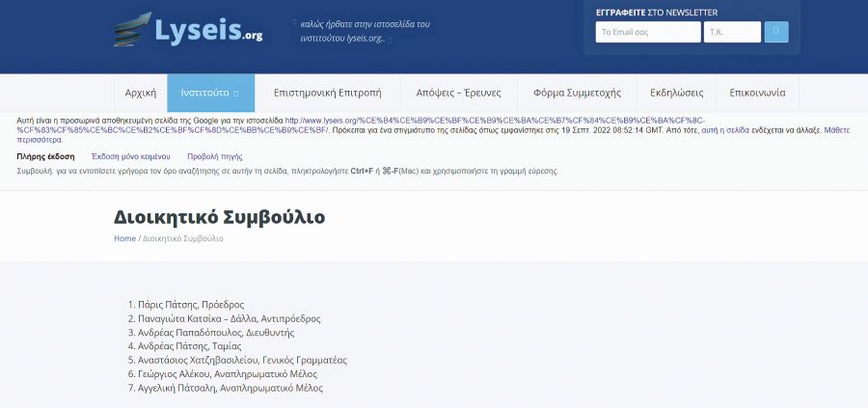Open the Επιστημονική Επιτροπή menu item
Image resolution: width=868 pixels, height=408 pixels.
click(328, 94)
